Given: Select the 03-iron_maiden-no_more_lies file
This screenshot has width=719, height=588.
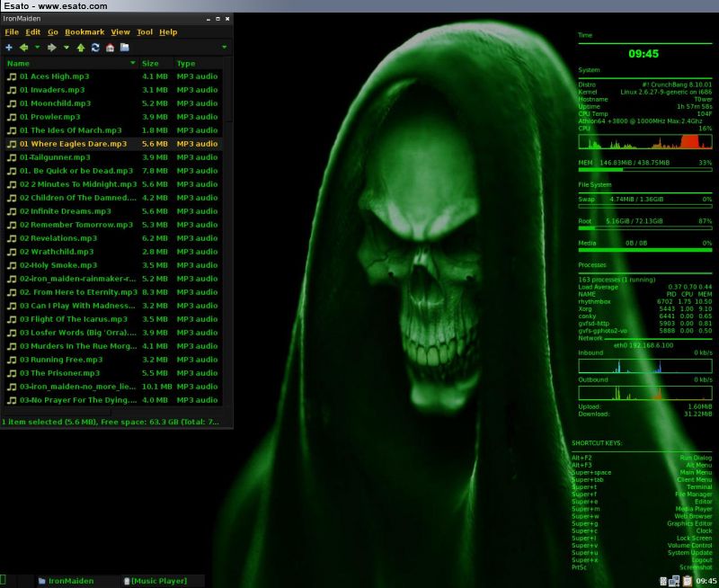Looking at the screenshot, I should [114, 387].
